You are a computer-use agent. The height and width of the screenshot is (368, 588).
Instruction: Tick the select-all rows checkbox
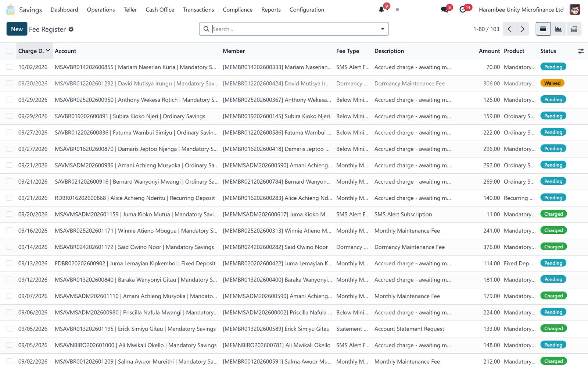click(10, 51)
